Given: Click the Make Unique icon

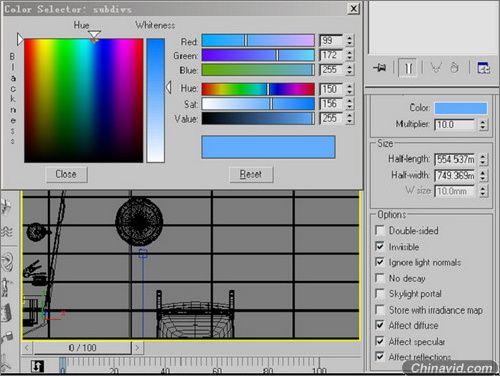Looking at the screenshot, I should (436, 68).
